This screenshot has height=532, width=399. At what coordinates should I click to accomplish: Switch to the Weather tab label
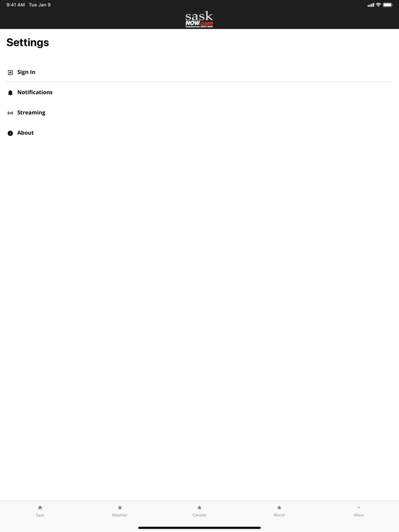(x=120, y=515)
